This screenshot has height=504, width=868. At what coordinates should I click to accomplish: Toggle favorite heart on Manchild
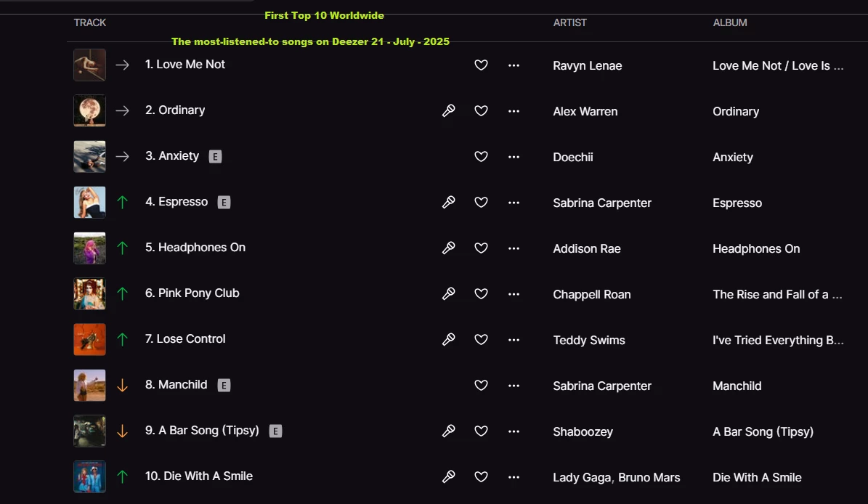click(x=481, y=385)
